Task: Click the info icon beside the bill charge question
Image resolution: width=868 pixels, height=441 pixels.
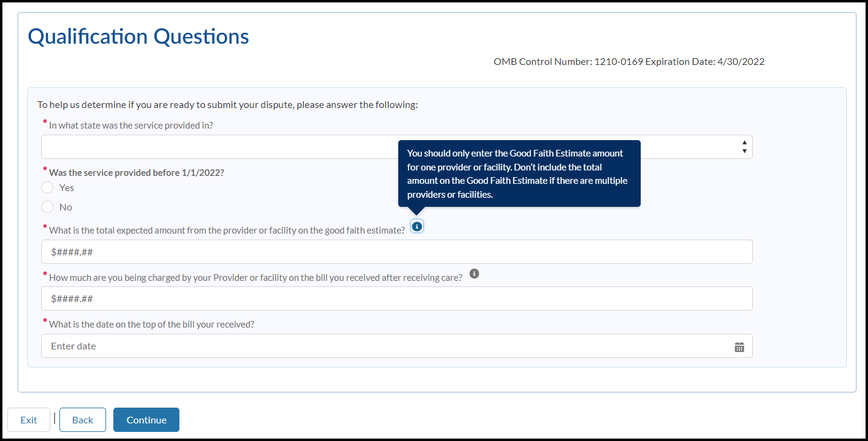Action: tap(474, 274)
